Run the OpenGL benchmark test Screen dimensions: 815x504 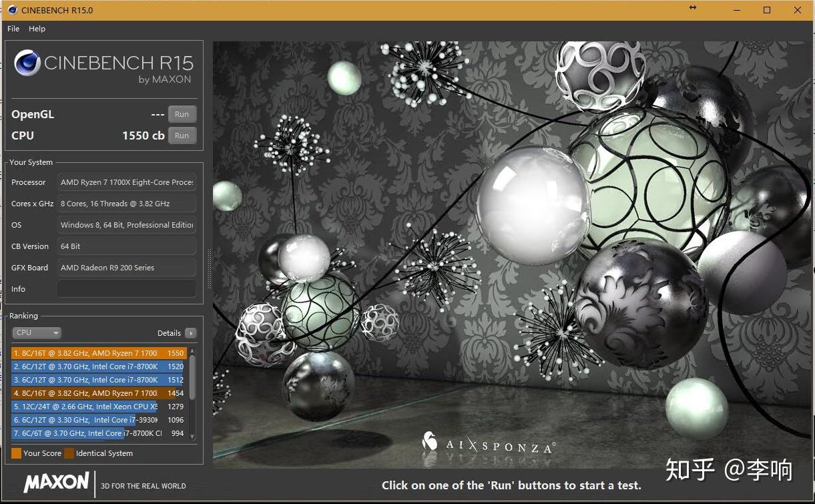click(x=182, y=113)
